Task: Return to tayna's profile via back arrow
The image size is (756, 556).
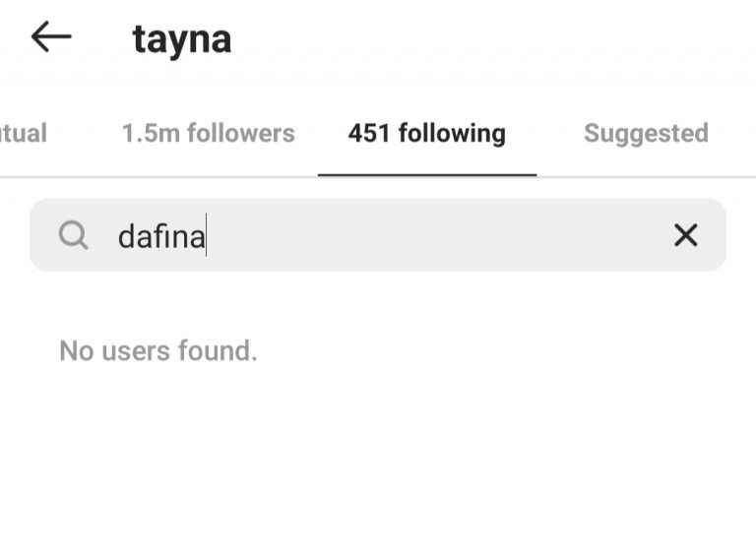Action: [51, 36]
